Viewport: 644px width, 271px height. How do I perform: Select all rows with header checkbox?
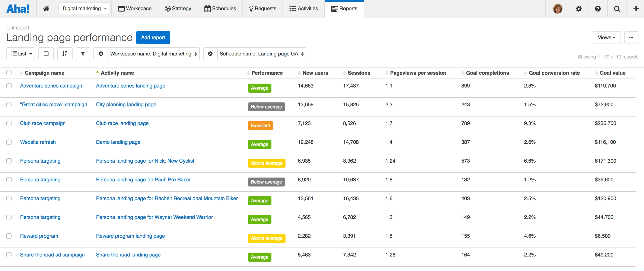9,73
